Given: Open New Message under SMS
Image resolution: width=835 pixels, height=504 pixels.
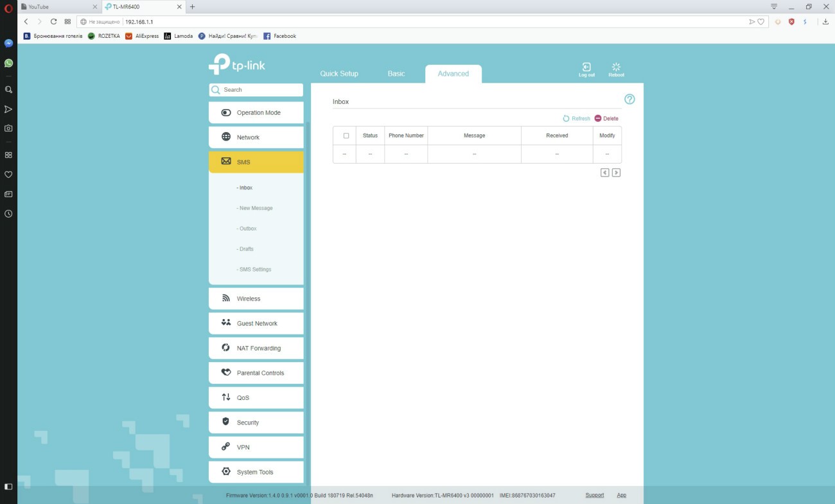Looking at the screenshot, I should tap(256, 208).
